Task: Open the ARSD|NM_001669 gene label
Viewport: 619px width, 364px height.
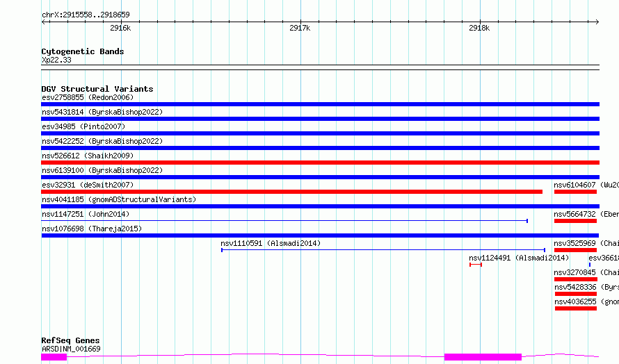Action: (x=71, y=349)
